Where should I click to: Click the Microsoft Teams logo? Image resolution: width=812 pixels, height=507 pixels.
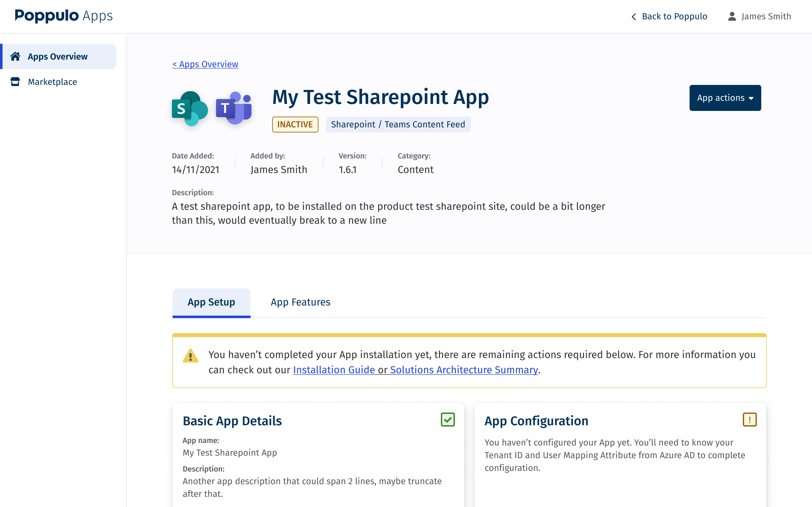click(234, 108)
